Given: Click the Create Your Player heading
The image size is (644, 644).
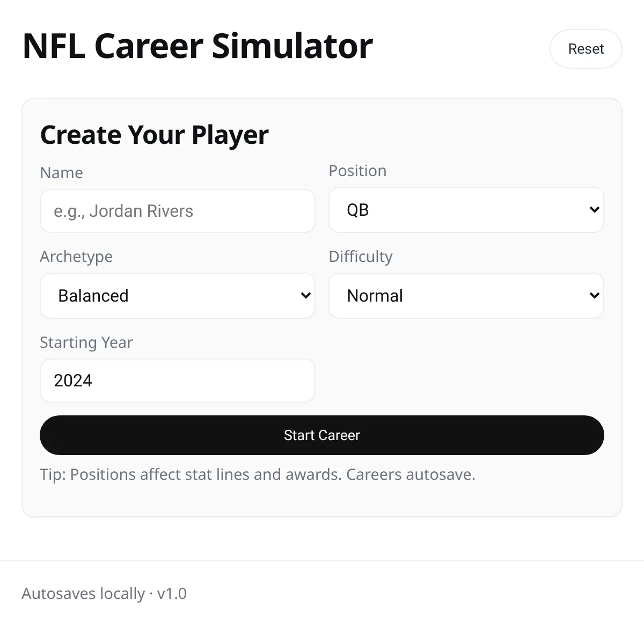Looking at the screenshot, I should point(155,135).
